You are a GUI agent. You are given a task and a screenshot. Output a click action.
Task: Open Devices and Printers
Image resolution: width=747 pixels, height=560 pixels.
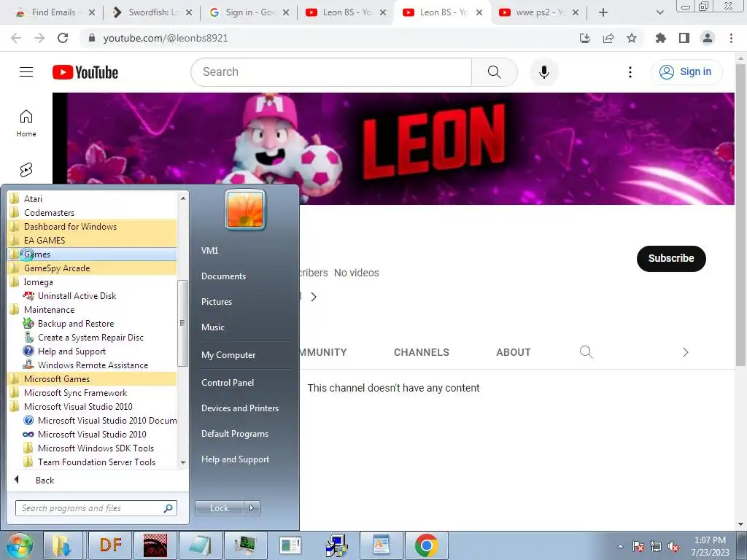pos(239,408)
